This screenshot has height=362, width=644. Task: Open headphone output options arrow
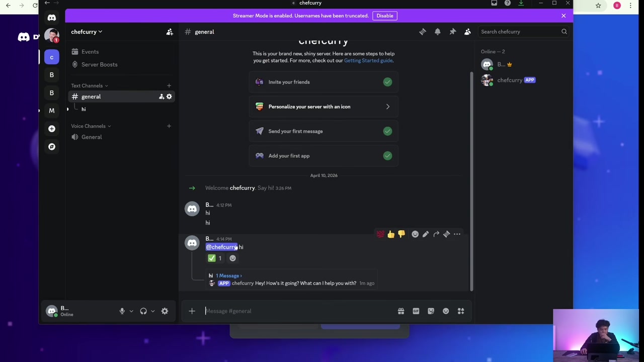(x=153, y=311)
